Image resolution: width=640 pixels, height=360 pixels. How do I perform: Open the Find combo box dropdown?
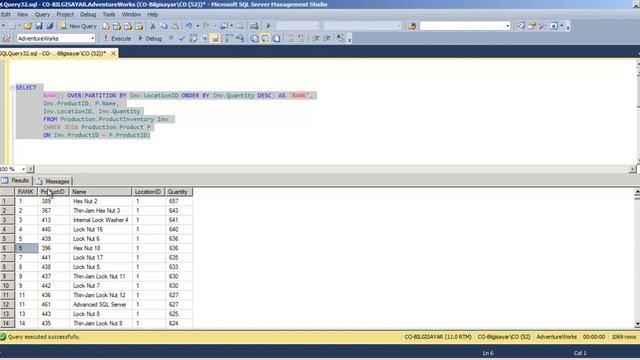pyautogui.click(x=507, y=26)
